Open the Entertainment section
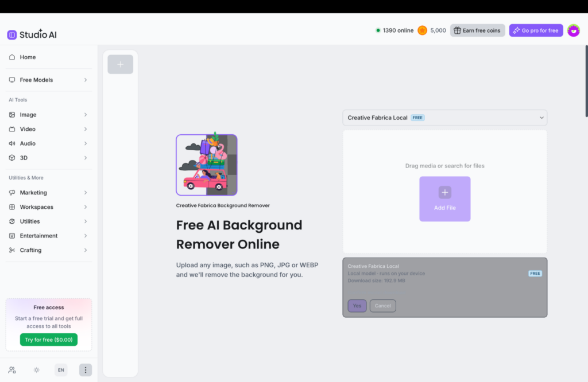 click(x=48, y=236)
